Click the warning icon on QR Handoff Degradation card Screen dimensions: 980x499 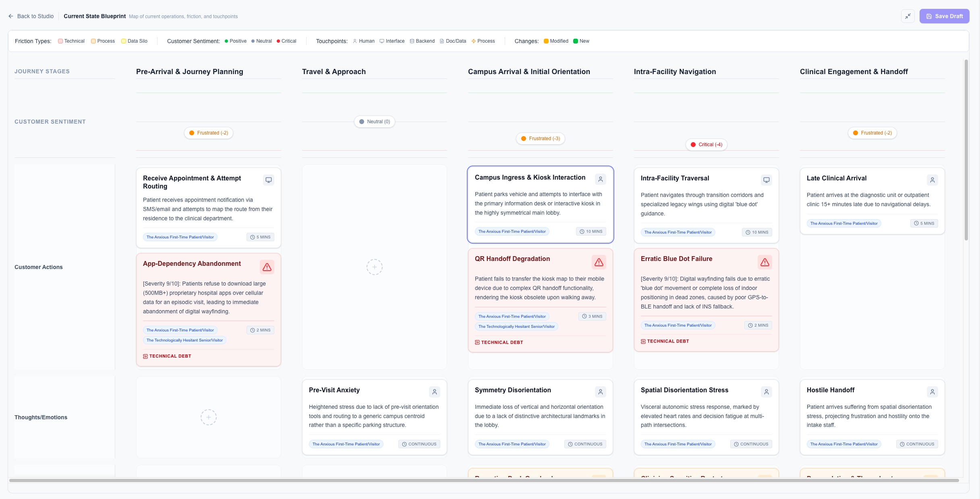[599, 263]
